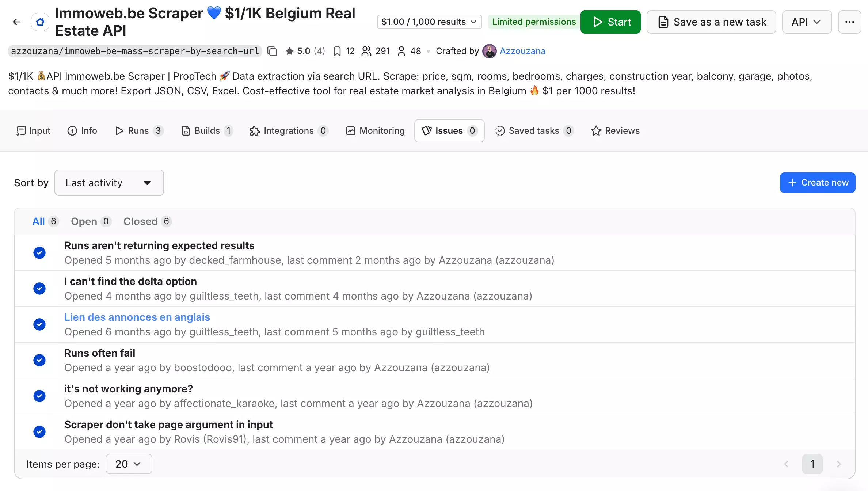The height and width of the screenshot is (491, 868).
Task: Visit the Azzouzana author profile link
Action: [522, 51]
